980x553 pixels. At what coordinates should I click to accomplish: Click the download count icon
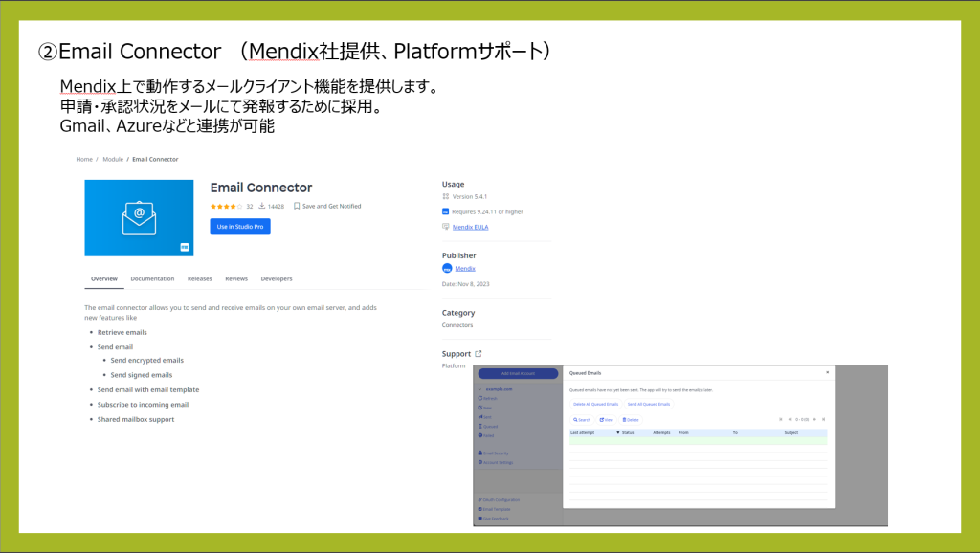point(261,206)
